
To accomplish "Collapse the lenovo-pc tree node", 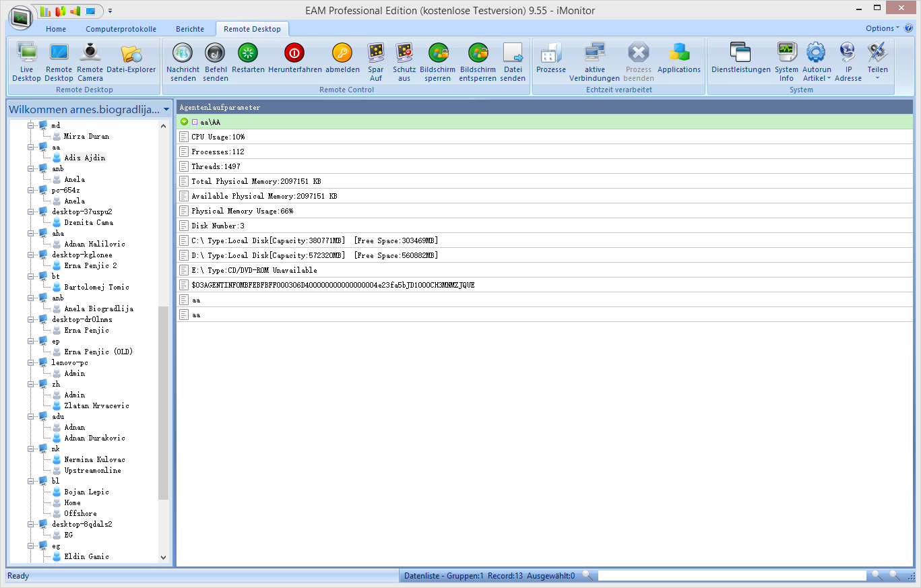I will [x=30, y=362].
